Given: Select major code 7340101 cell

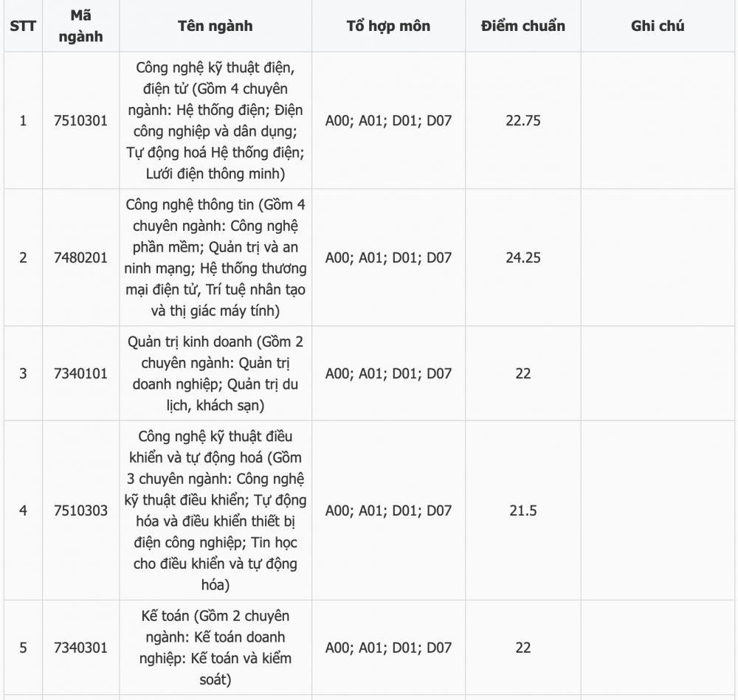Looking at the screenshot, I should [x=81, y=373].
